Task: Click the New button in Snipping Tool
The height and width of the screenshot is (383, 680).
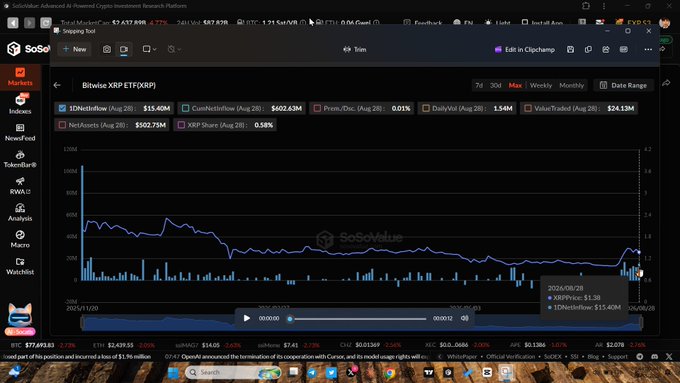Action: pyautogui.click(x=74, y=49)
